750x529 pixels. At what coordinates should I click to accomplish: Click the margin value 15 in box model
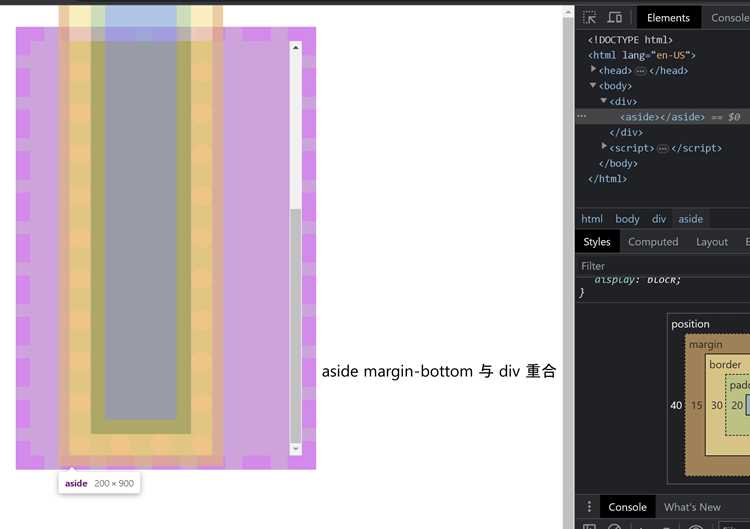[x=696, y=405]
